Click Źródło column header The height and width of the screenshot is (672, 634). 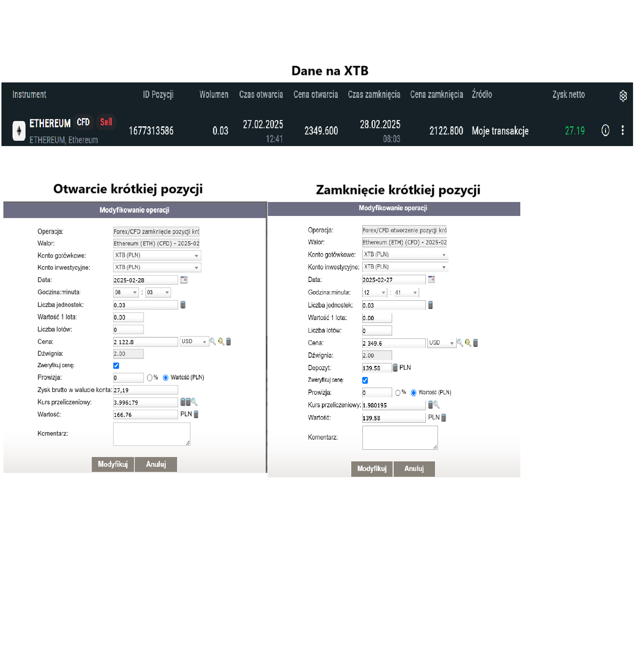click(482, 94)
